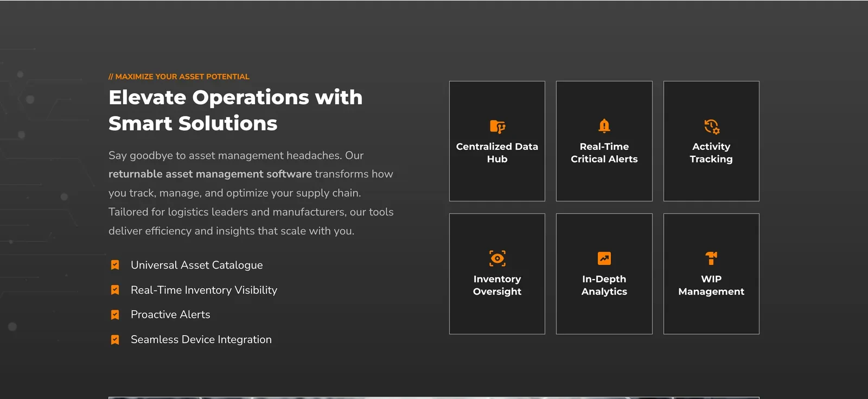Click the Inventory Oversight eye icon
The height and width of the screenshot is (399, 868).
tap(497, 258)
